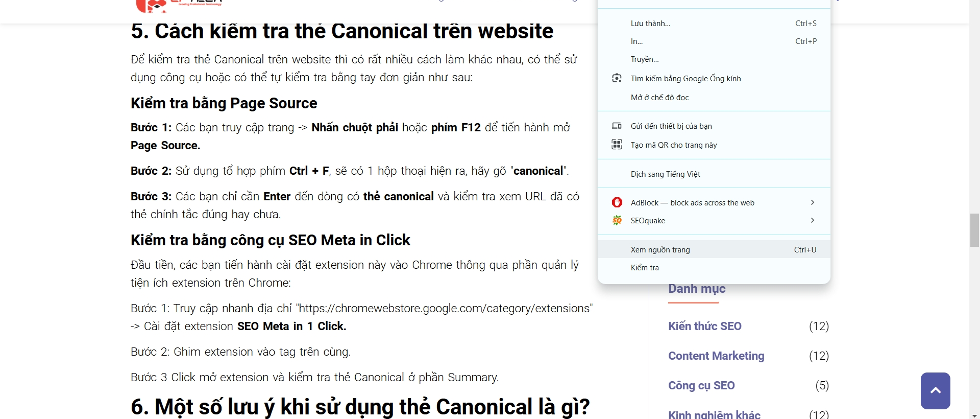This screenshot has width=980, height=419.
Task: Select 'Kiểm tra' inspect option
Action: (x=714, y=267)
